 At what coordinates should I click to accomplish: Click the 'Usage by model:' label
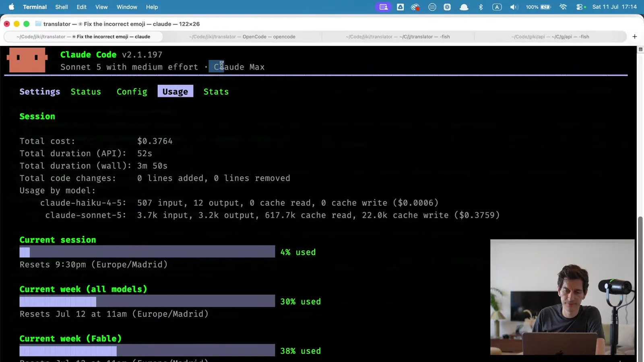pos(58,191)
